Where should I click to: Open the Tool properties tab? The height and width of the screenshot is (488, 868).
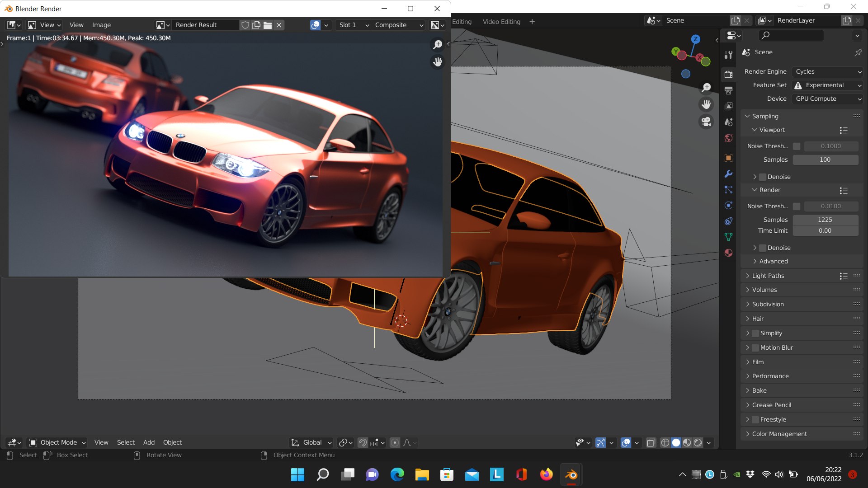tap(728, 55)
